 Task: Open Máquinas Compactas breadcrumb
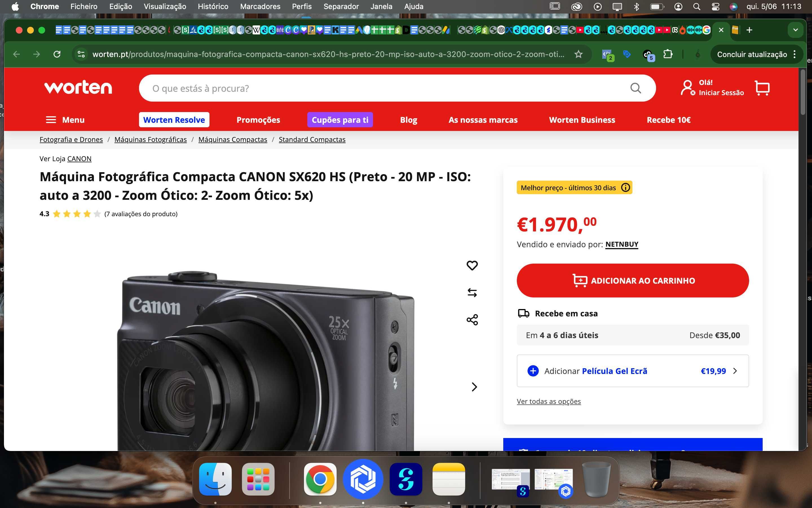tap(233, 139)
